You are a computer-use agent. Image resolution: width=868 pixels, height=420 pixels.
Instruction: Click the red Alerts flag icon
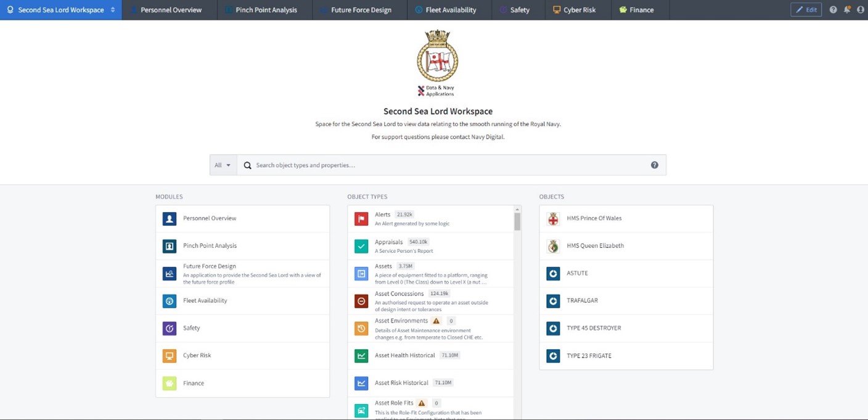point(361,219)
